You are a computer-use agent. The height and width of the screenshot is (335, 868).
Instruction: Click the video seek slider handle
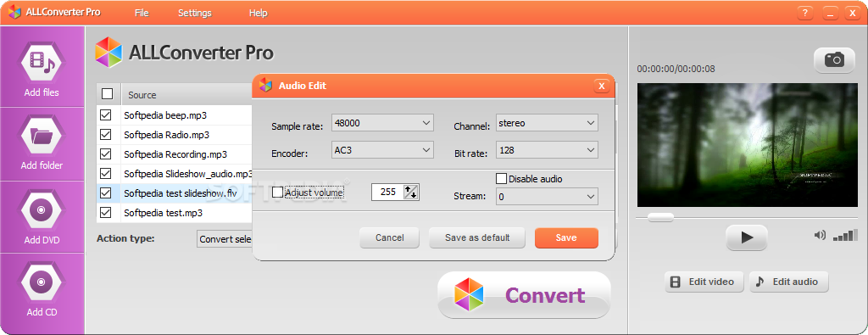660,217
